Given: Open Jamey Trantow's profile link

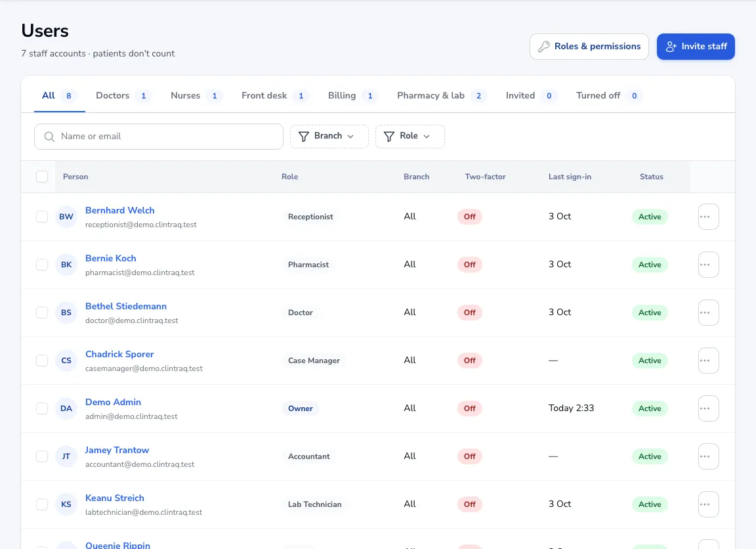Looking at the screenshot, I should 117,450.
